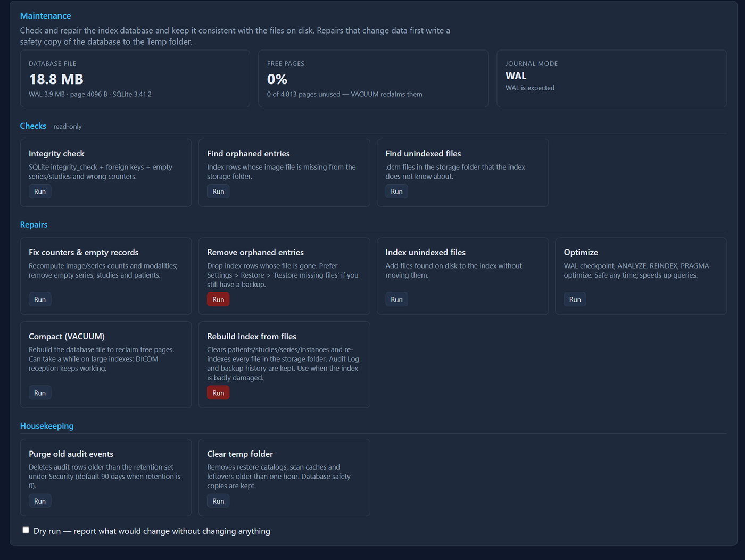Click red Run for Rebuild index from files
745x560 pixels.
[218, 393]
